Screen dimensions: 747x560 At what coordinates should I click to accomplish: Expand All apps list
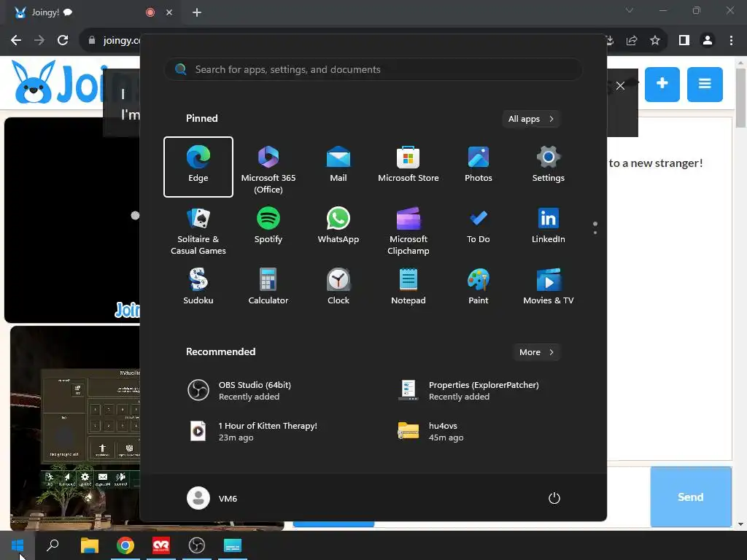pos(531,119)
